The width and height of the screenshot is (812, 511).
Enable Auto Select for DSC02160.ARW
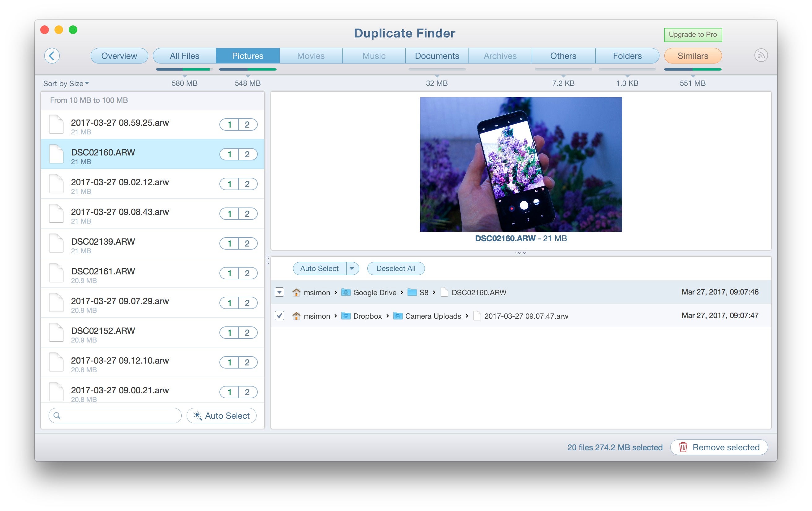click(317, 269)
